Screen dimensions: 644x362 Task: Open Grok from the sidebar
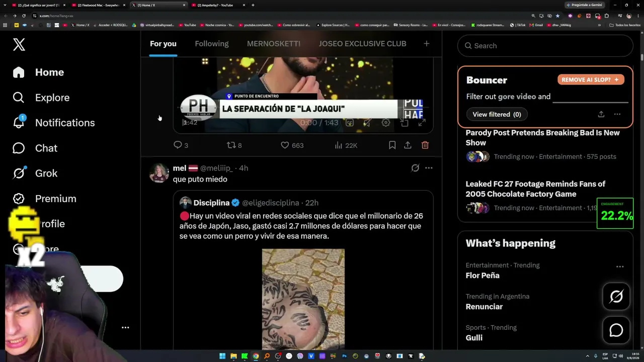click(35, 173)
